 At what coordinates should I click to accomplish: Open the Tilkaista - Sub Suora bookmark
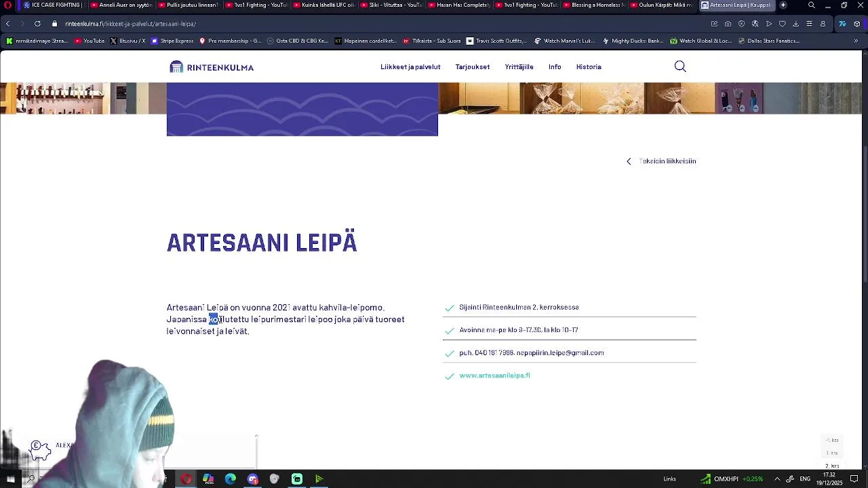[431, 41]
